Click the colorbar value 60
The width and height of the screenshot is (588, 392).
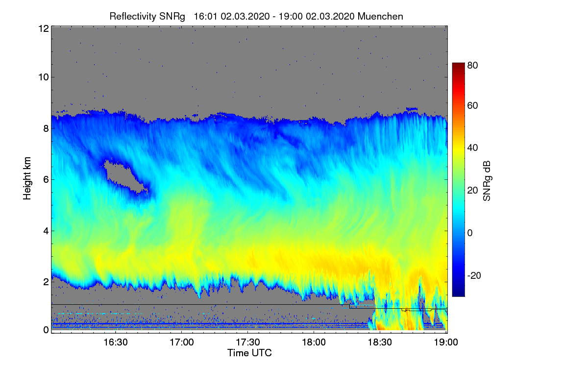473,106
